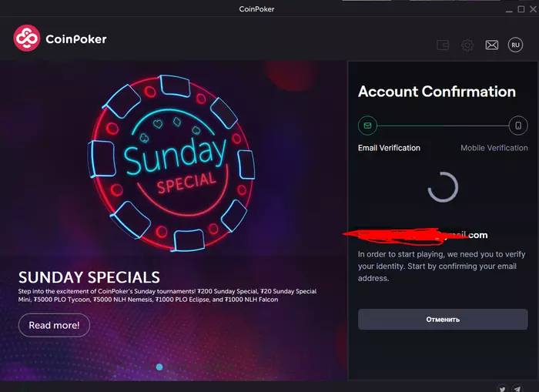Click the CoinPoker logo
Viewport: 539px width, 392px height.
[x=60, y=39]
